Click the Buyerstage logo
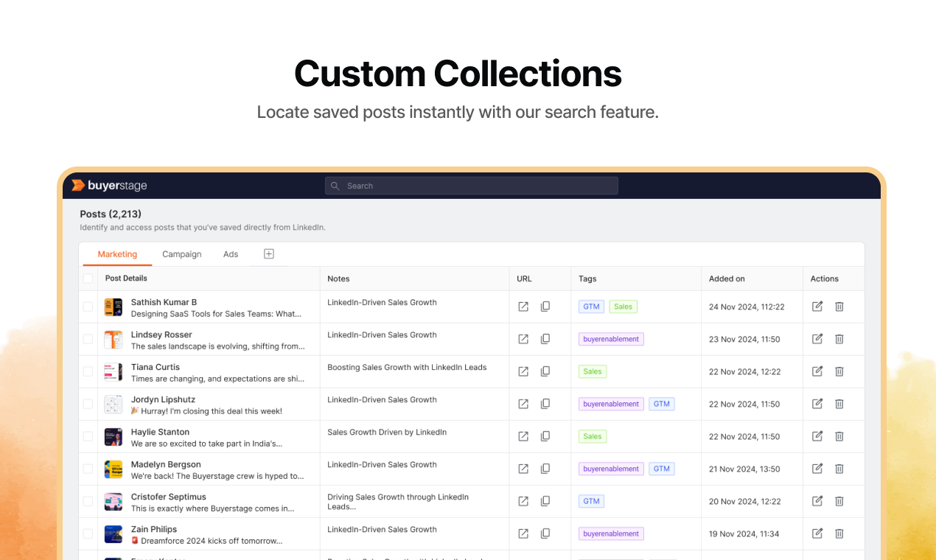Viewport: 936px width, 560px height. pos(109,186)
